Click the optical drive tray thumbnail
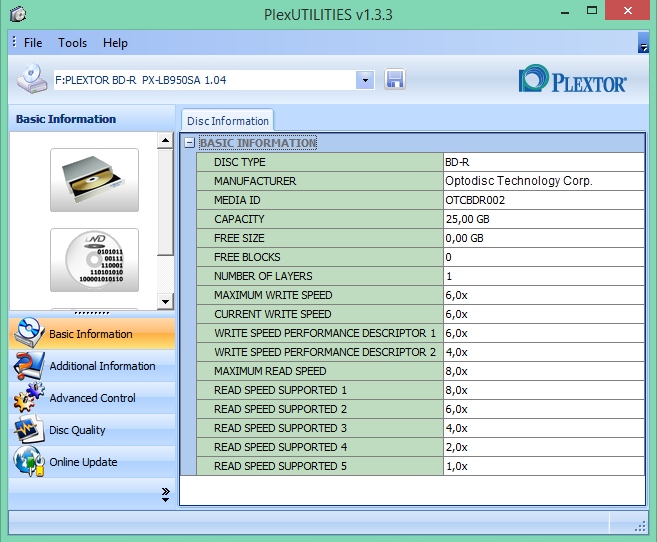Screen dimensions: 657x542 pos(94,180)
